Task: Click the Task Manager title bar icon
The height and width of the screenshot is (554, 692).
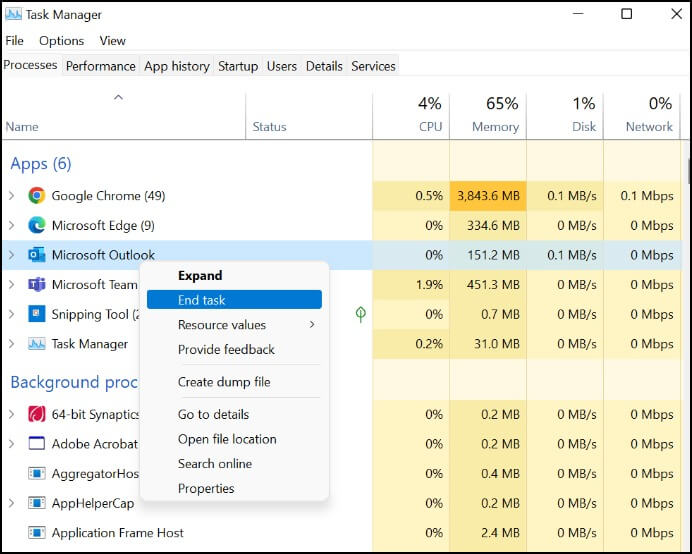Action: coord(13,14)
